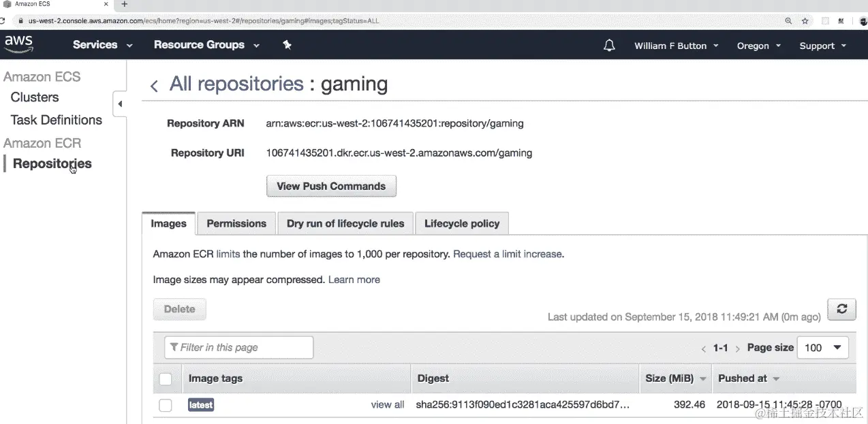
Task: Click the filter funnel icon
Action: (x=174, y=347)
